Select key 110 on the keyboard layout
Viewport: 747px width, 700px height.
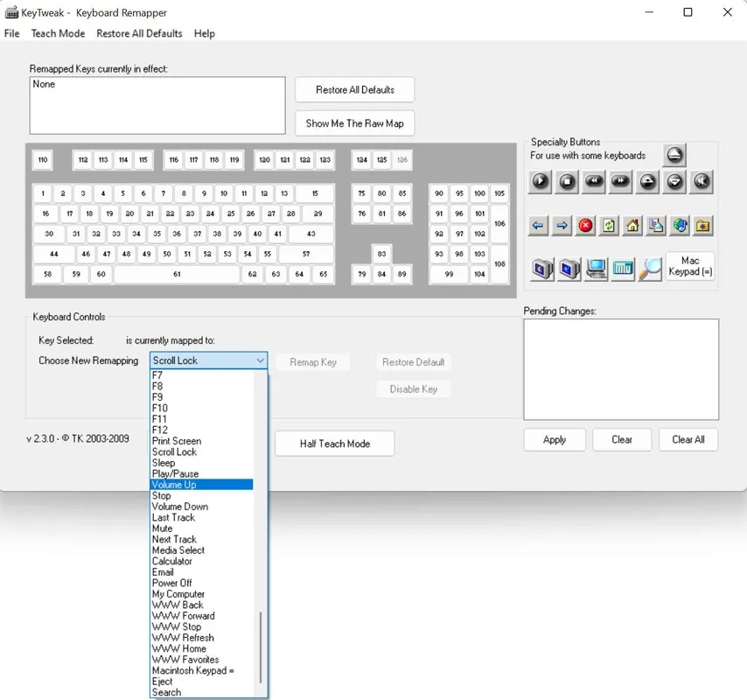point(43,159)
